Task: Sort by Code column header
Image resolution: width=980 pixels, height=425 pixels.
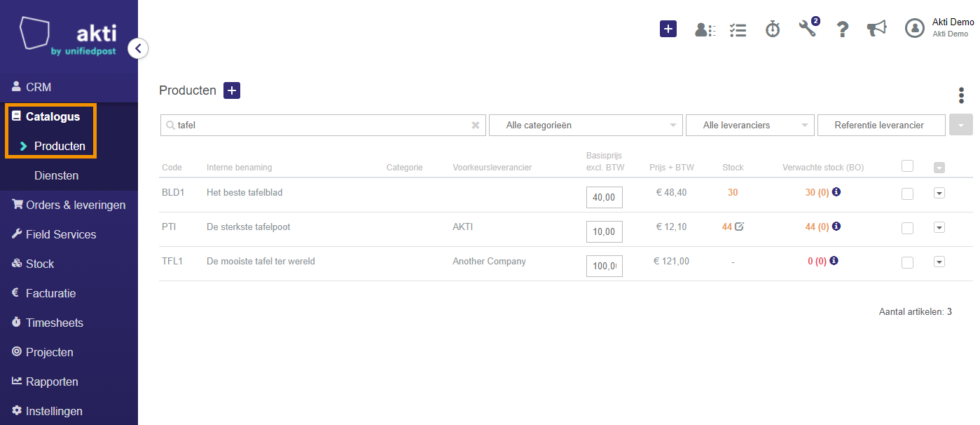Action: point(172,168)
